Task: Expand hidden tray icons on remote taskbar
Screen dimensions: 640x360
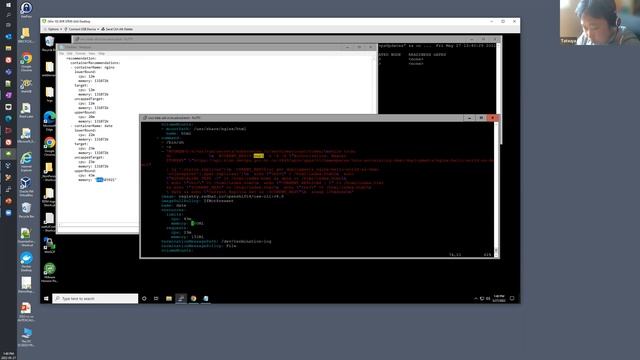Action: click(x=476, y=299)
